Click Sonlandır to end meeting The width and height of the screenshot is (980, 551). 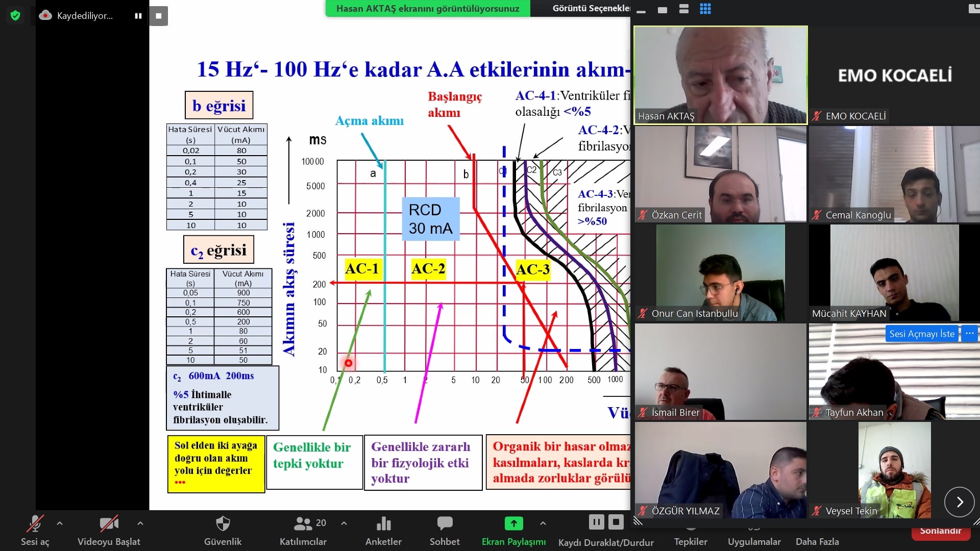pos(941,532)
